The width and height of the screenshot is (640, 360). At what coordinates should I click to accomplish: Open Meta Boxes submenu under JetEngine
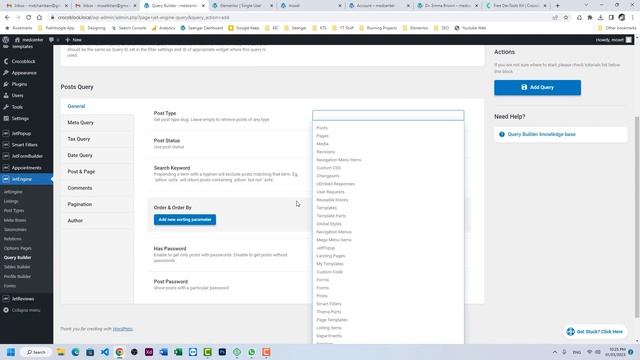(x=15, y=220)
